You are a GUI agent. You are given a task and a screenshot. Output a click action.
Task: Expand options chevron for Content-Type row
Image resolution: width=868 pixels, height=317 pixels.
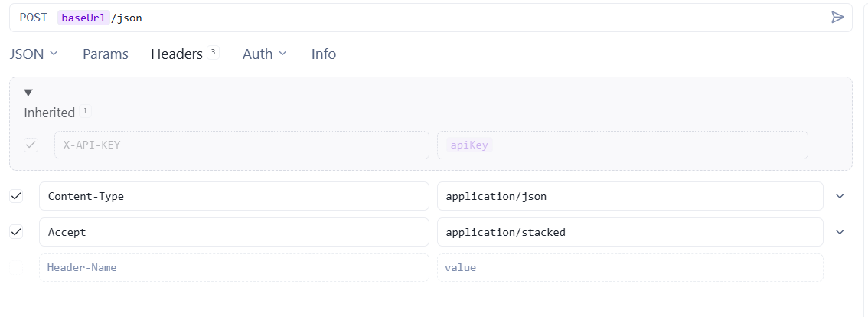tap(840, 196)
